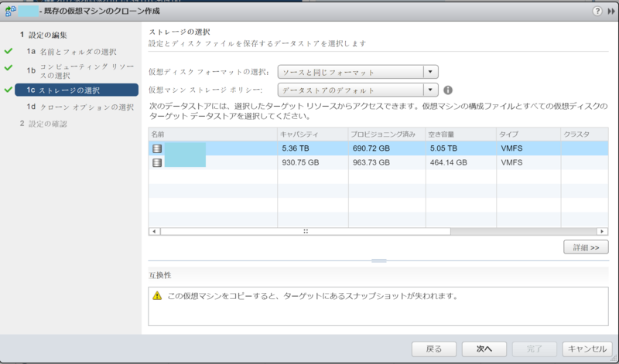
Task: Go to step 1a 名前とフォルダの選択
Action: (x=71, y=52)
